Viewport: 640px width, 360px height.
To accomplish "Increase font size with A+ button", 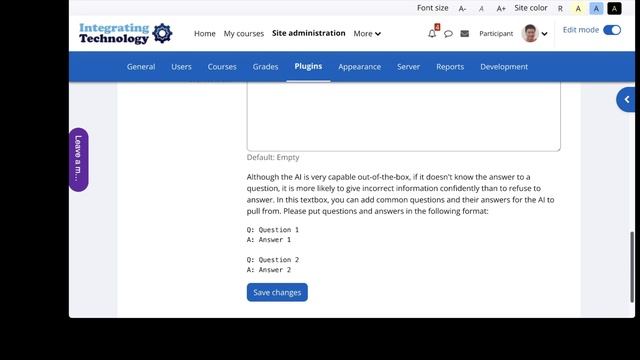I will [x=501, y=9].
